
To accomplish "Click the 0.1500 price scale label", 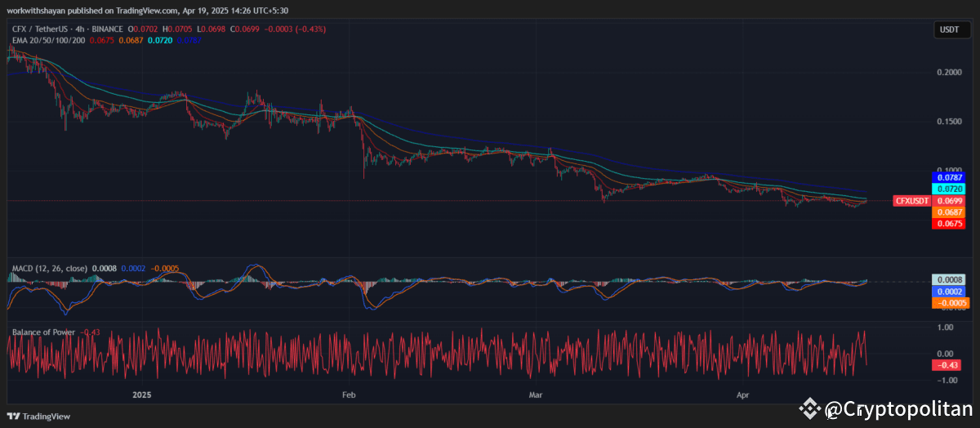I will point(948,121).
